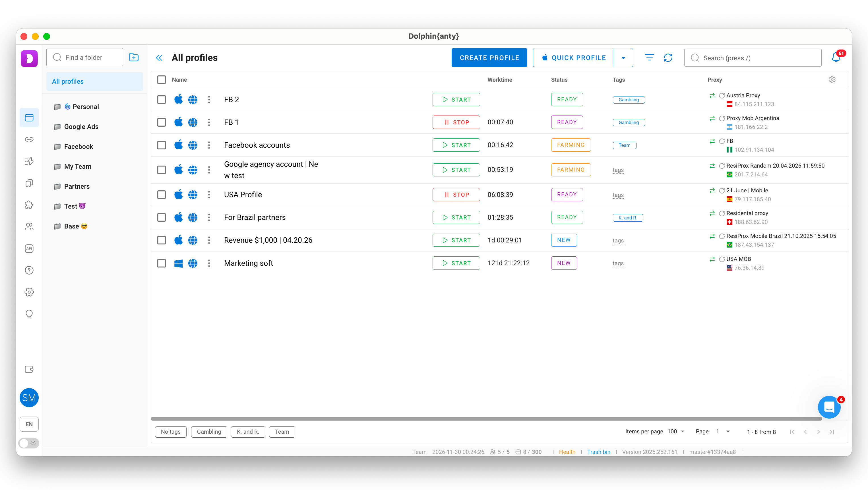Open Trash bin link in status bar
This screenshot has height=490, width=868.
pos(598,452)
